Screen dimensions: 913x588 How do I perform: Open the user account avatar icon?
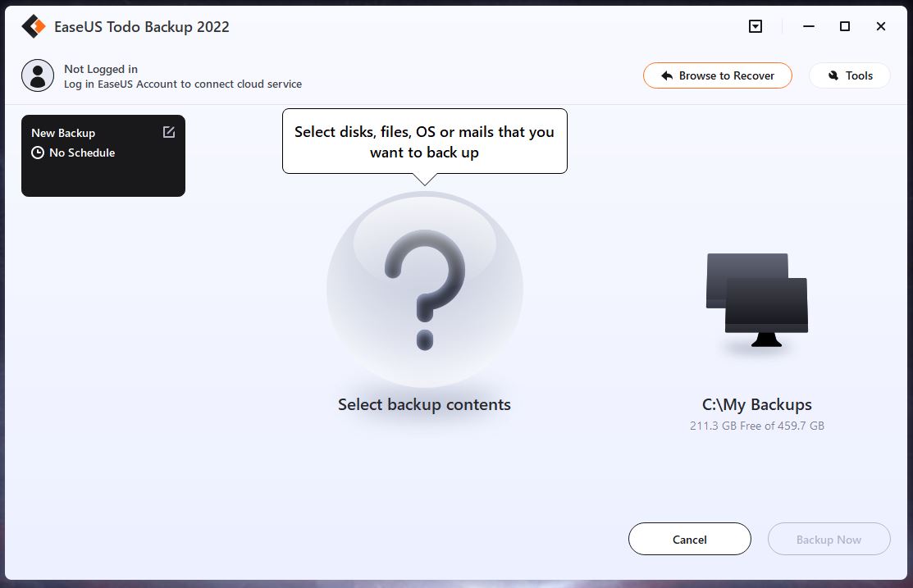click(38, 75)
